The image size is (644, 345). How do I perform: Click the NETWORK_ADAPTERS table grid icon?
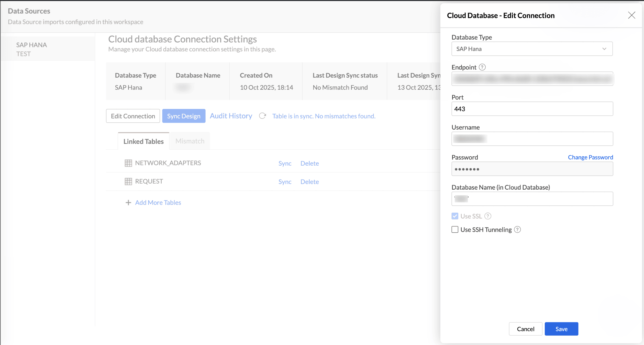128,163
